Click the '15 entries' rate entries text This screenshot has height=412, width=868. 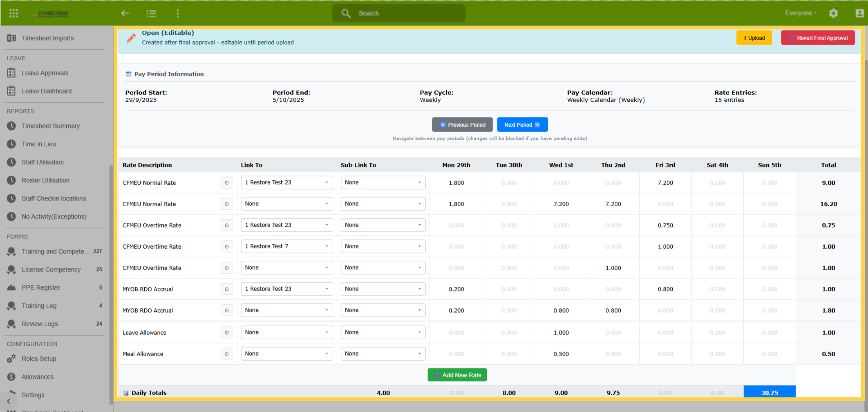(x=729, y=100)
